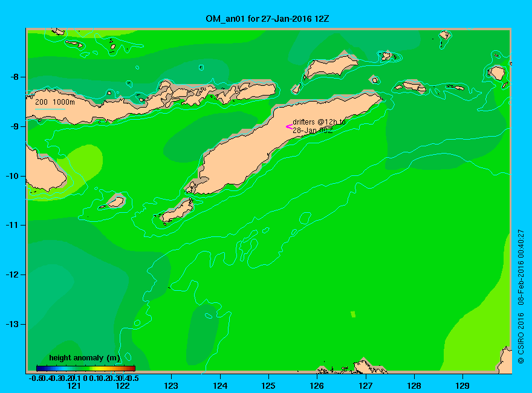
Task: Click longitude label 124 on x-axis
Action: click(x=220, y=386)
